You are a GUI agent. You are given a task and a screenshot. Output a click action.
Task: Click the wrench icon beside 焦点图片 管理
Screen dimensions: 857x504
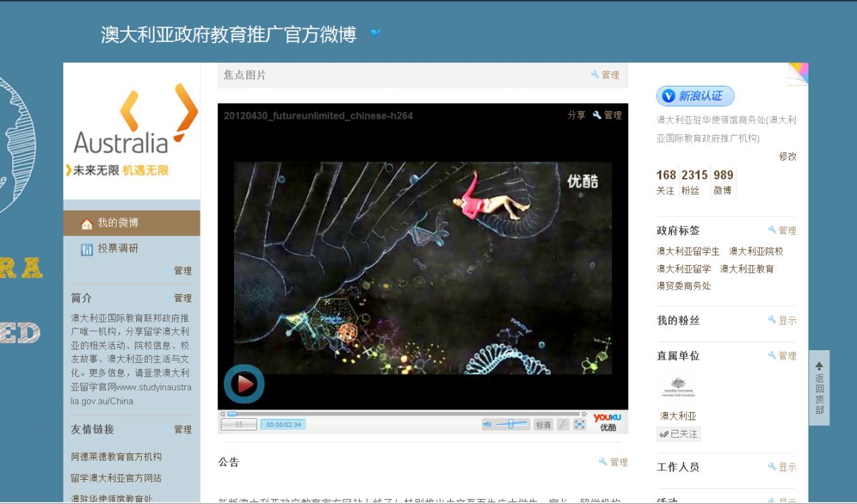coord(595,74)
